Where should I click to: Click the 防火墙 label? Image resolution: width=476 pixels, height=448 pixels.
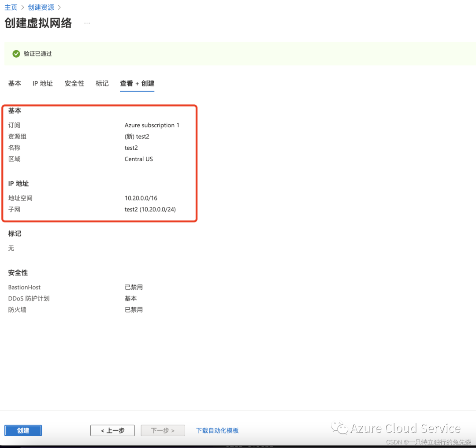tap(17, 310)
